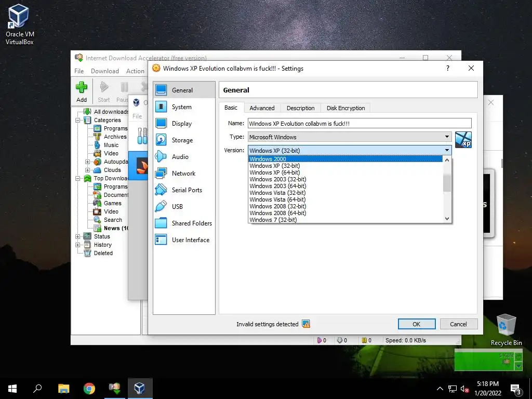Open the Audio settings category

[184, 156]
